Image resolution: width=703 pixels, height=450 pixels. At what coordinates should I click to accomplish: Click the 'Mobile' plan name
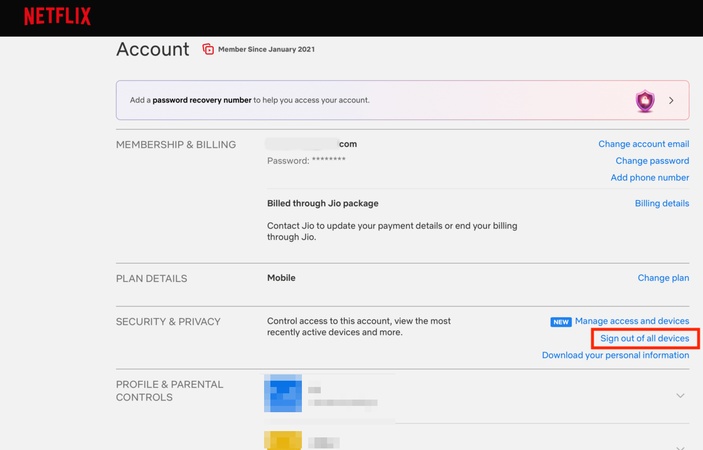click(281, 278)
